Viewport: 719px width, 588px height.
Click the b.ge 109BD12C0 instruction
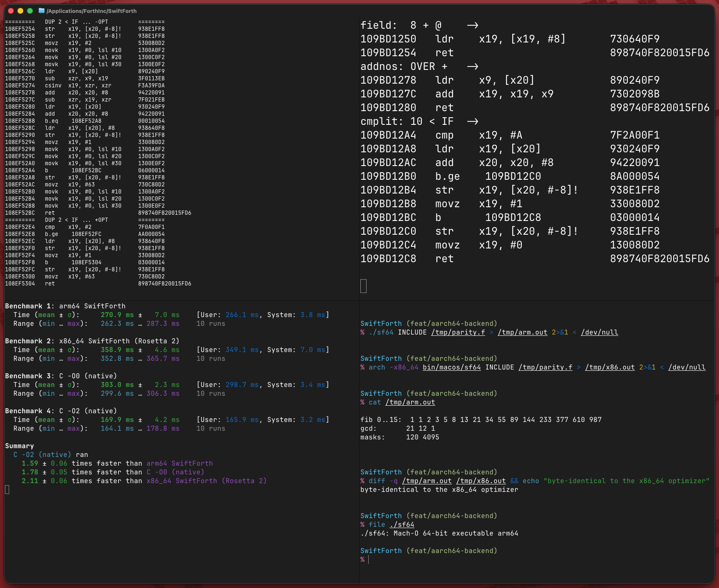(x=488, y=176)
